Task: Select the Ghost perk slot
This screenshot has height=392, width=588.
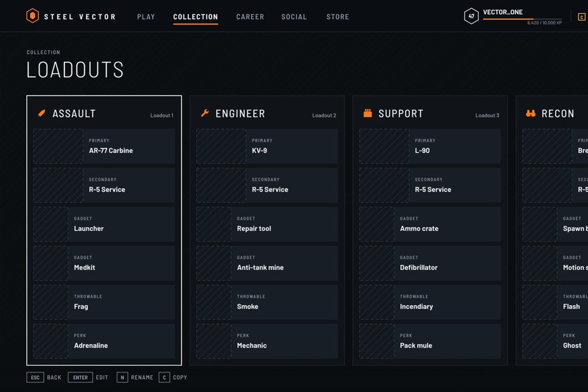Action: pos(555,341)
